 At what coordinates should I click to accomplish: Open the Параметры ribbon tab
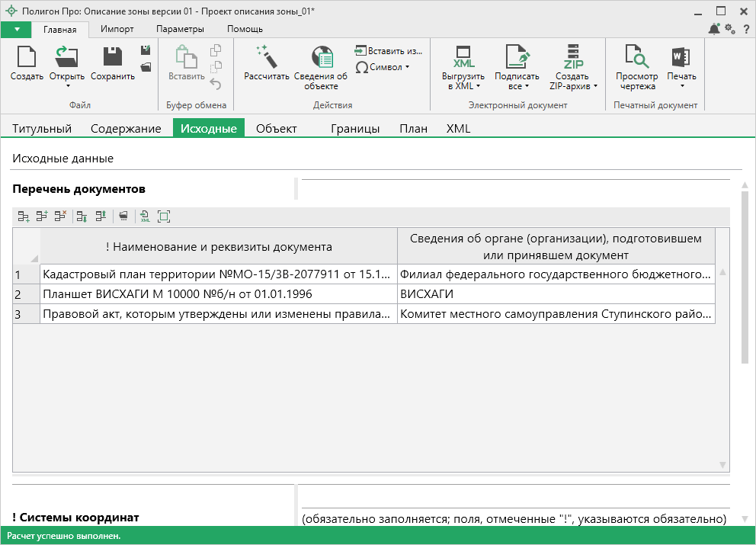(x=180, y=29)
